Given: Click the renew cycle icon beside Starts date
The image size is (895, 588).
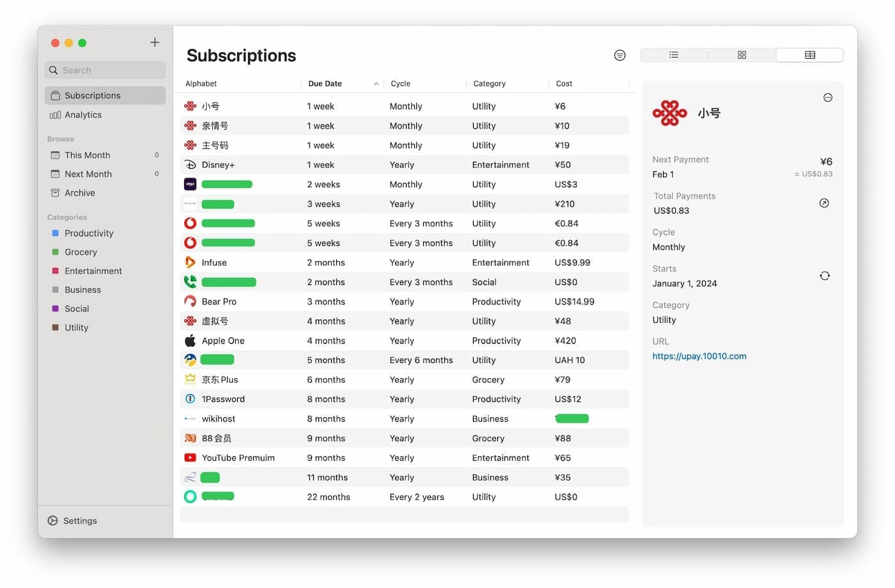Looking at the screenshot, I should (825, 276).
